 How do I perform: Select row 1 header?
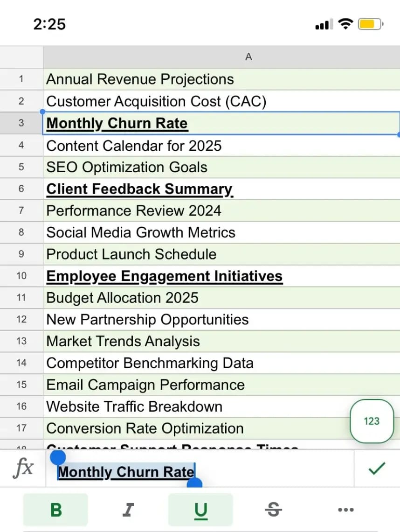tap(21, 79)
